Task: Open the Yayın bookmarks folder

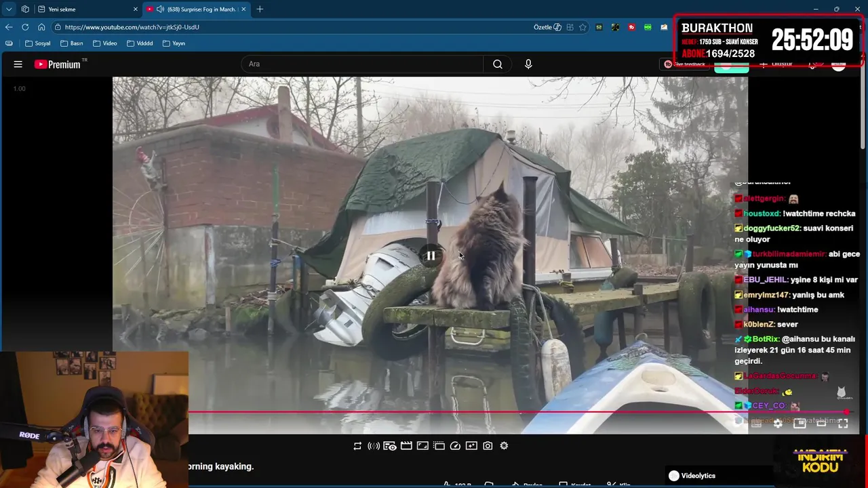Action: point(174,43)
